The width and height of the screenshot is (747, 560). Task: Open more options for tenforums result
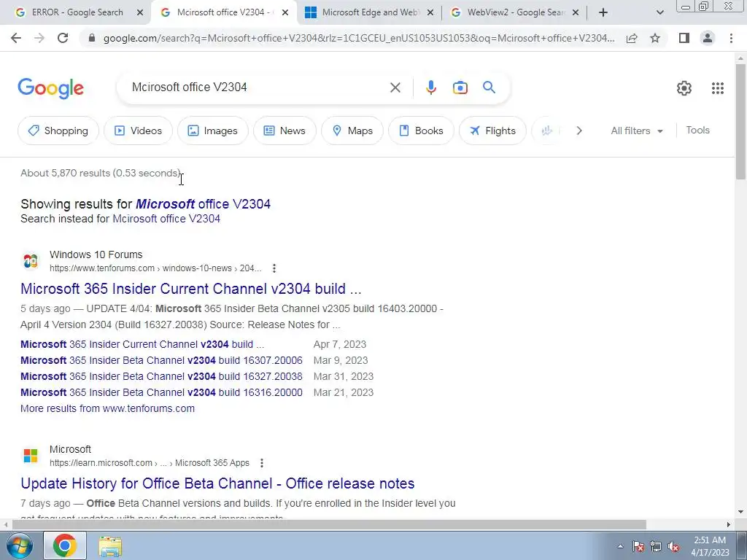[274, 268]
